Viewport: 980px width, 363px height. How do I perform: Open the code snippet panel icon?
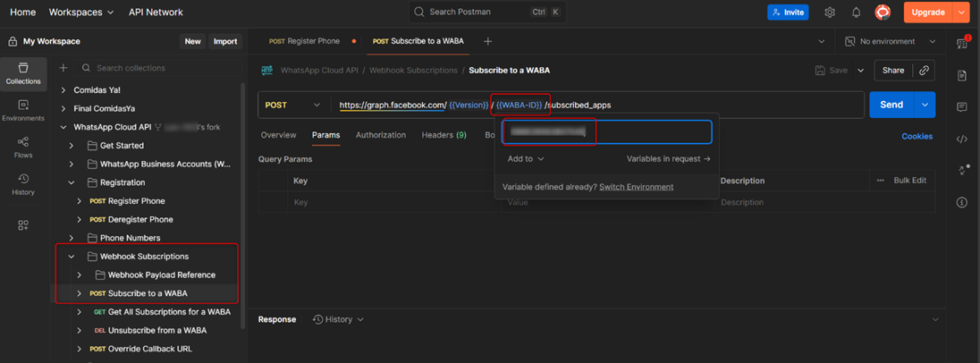[x=962, y=139]
